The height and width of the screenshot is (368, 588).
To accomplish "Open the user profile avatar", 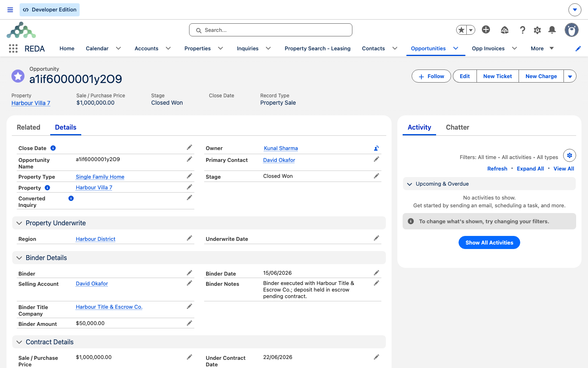I will 572,30.
